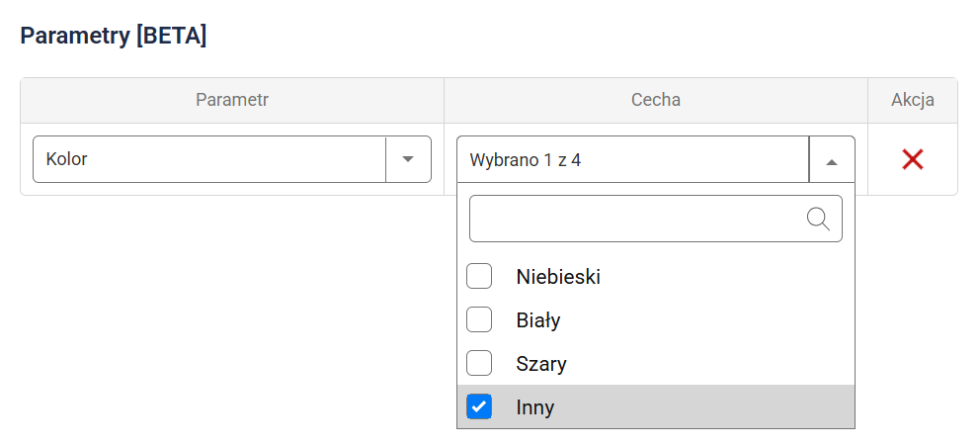Click the Akcja column header
980x447 pixels.
pos(912,100)
